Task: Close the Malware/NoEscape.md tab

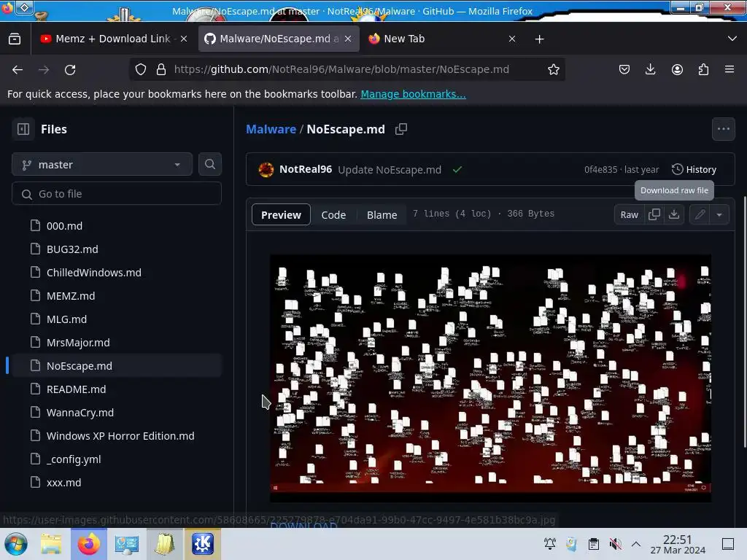Action: pyautogui.click(x=348, y=39)
